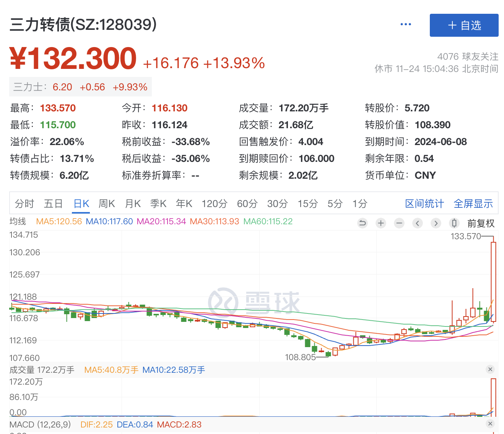
Task: Zoom out the K-line chart
Action: pyautogui.click(x=399, y=223)
